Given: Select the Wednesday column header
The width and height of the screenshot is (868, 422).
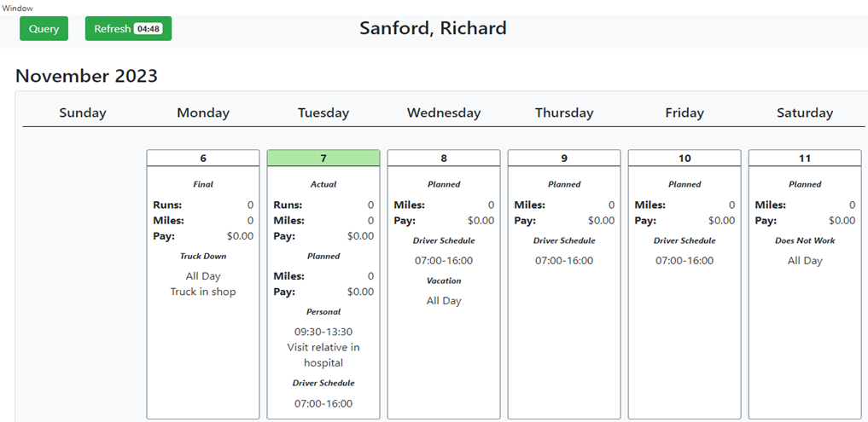Looking at the screenshot, I should point(444,113).
